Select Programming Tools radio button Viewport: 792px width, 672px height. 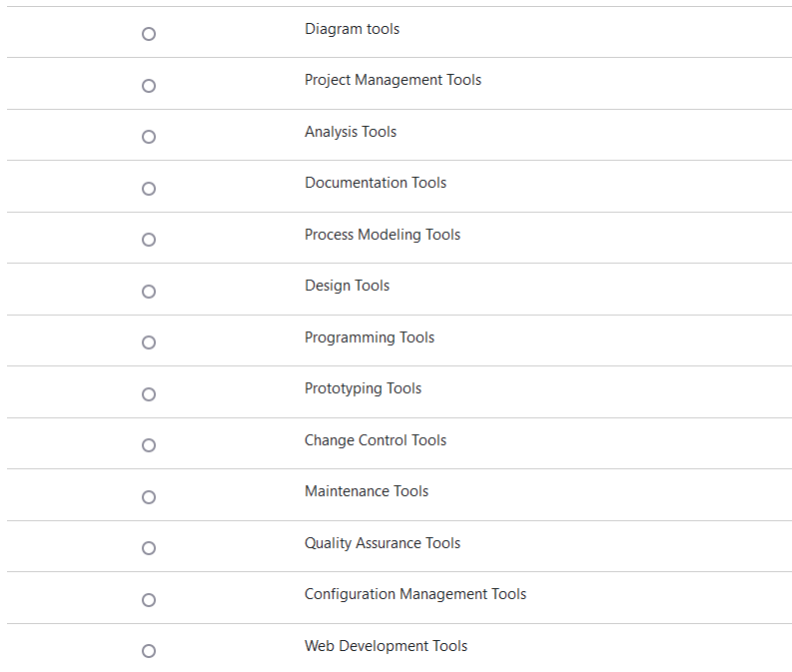[149, 342]
